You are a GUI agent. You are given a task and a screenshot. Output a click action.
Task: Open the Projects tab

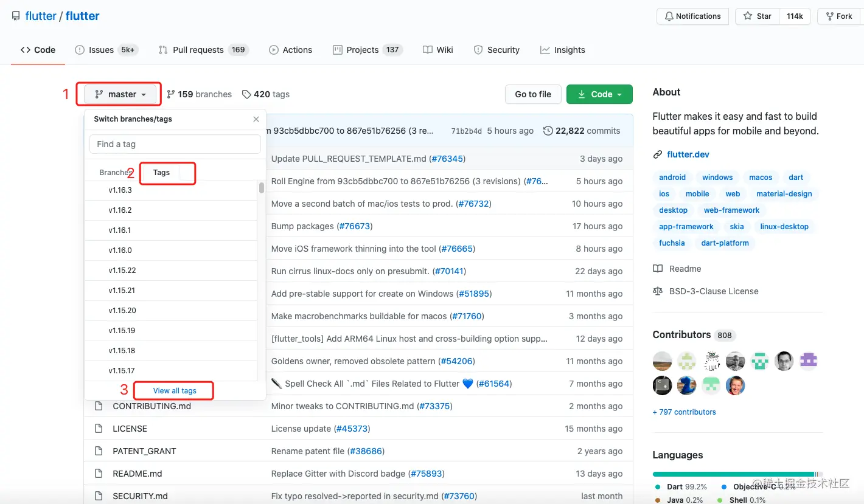coord(368,50)
